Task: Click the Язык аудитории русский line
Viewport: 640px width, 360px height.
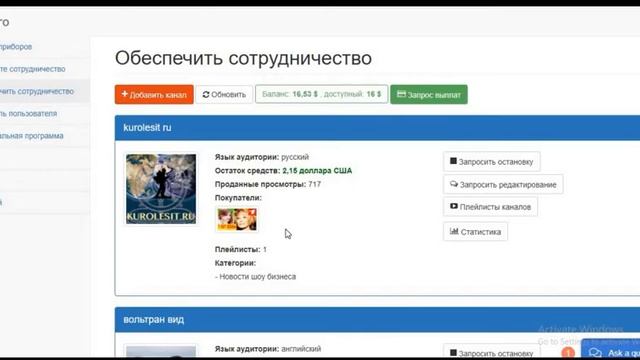Action: tap(262, 157)
